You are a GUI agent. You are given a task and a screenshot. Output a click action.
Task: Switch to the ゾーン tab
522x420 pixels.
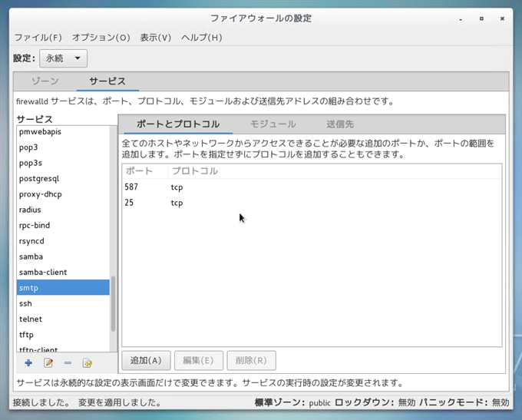tap(45, 81)
